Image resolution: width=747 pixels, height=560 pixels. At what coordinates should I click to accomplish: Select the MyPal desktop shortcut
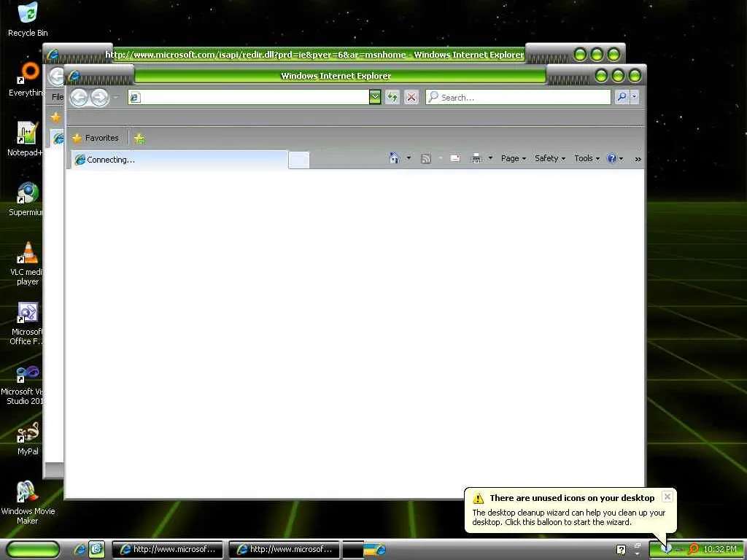28,438
